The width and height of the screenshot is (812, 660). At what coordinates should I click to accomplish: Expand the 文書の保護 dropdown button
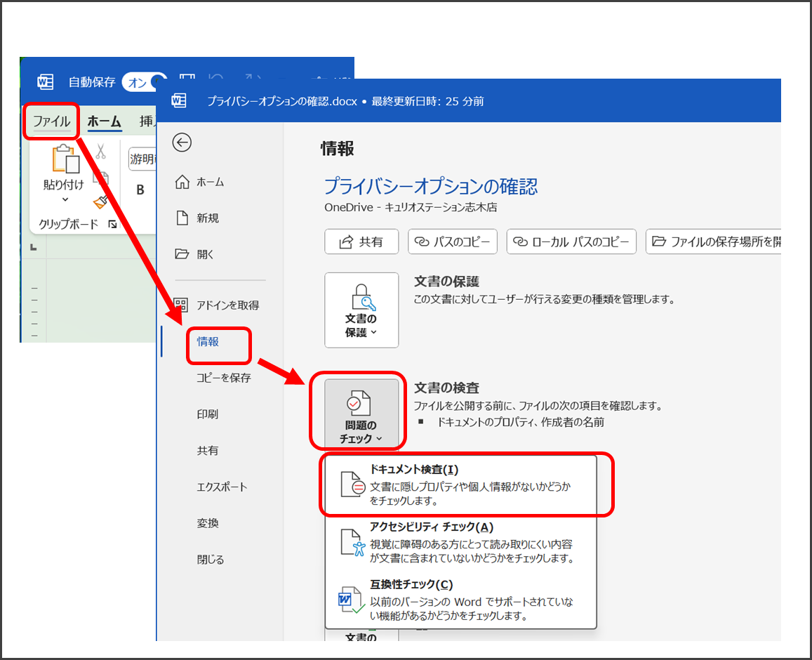pos(361,310)
